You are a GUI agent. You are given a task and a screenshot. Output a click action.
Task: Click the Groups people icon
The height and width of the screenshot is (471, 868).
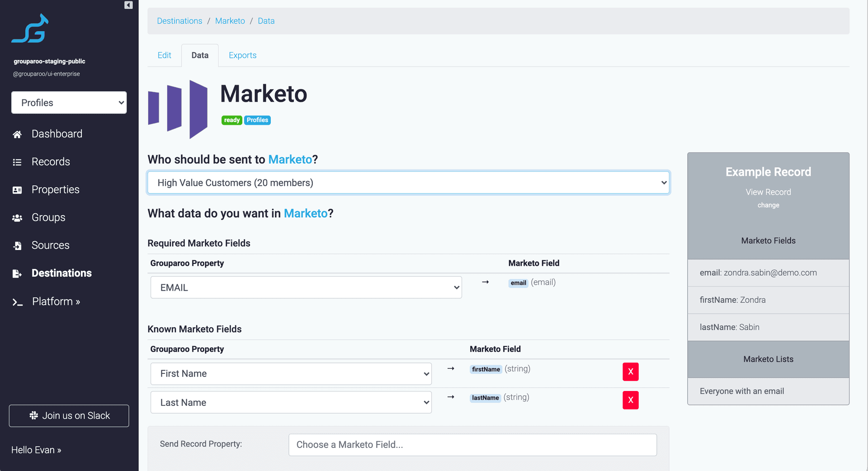coord(17,218)
